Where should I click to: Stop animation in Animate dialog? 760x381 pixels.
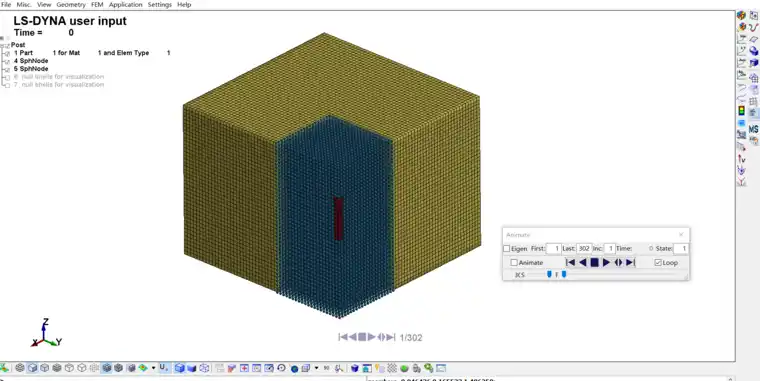pyautogui.click(x=595, y=263)
